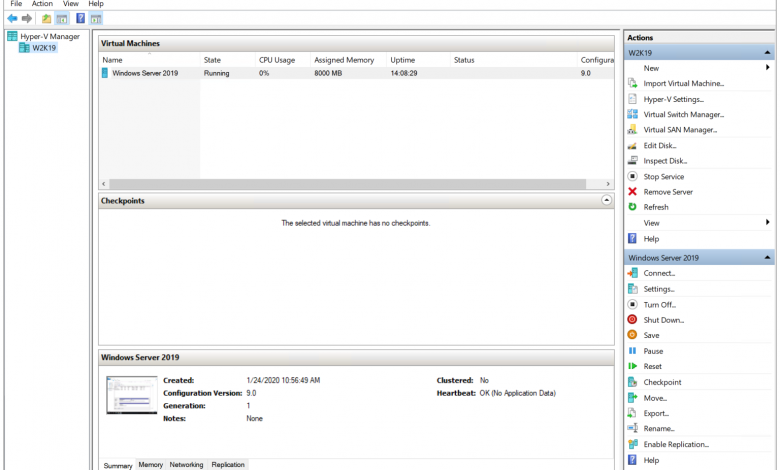Sort by the Uptime column header
The image size is (780, 470).
(x=418, y=60)
